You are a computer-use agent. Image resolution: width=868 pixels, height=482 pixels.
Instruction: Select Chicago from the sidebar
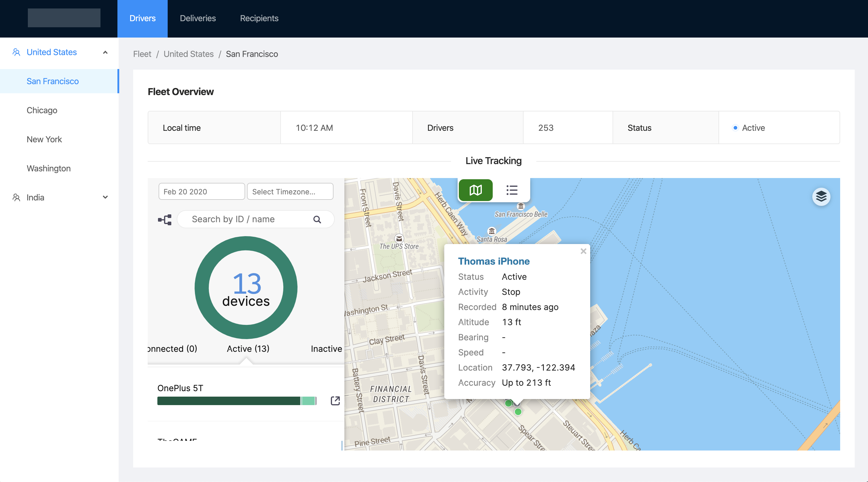(41, 110)
